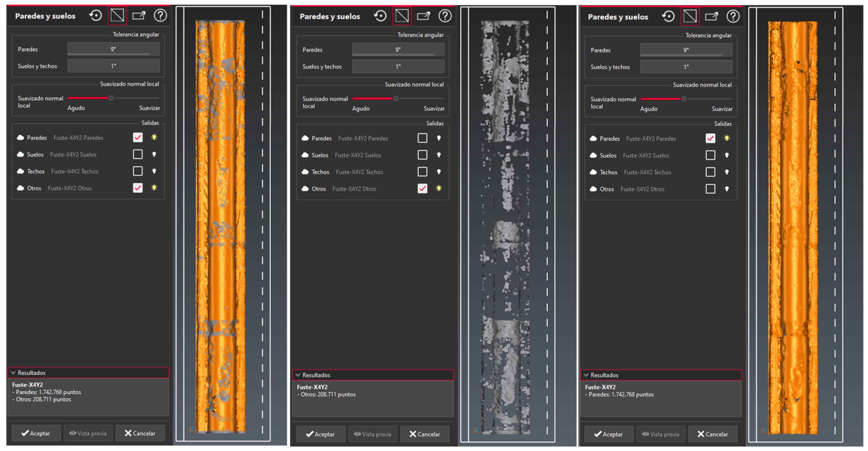
Task: Click the red-outlined square icon in left panel
Action: 117,15
